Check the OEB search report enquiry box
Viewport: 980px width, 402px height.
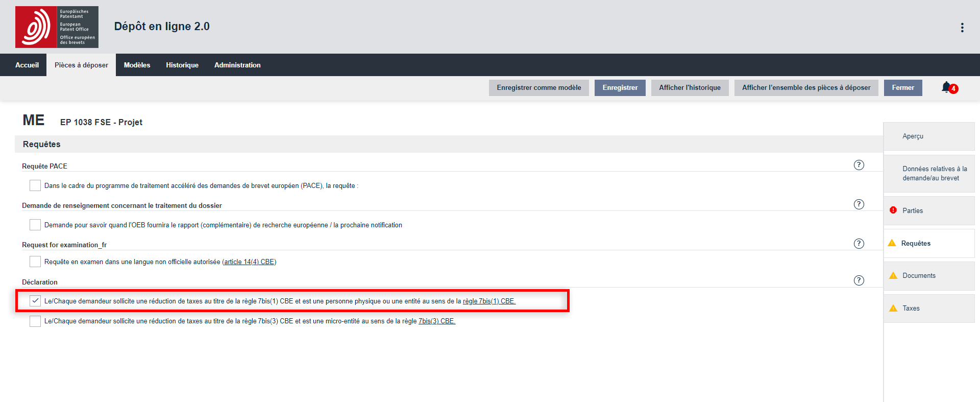pyautogui.click(x=35, y=225)
